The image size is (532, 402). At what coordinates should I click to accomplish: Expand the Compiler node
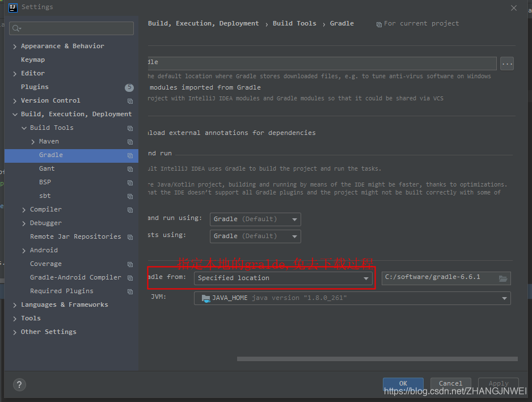click(24, 210)
